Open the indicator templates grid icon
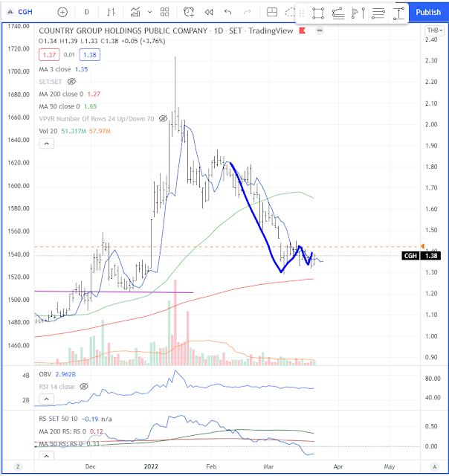The width and height of the screenshot is (449, 476). coord(164,12)
